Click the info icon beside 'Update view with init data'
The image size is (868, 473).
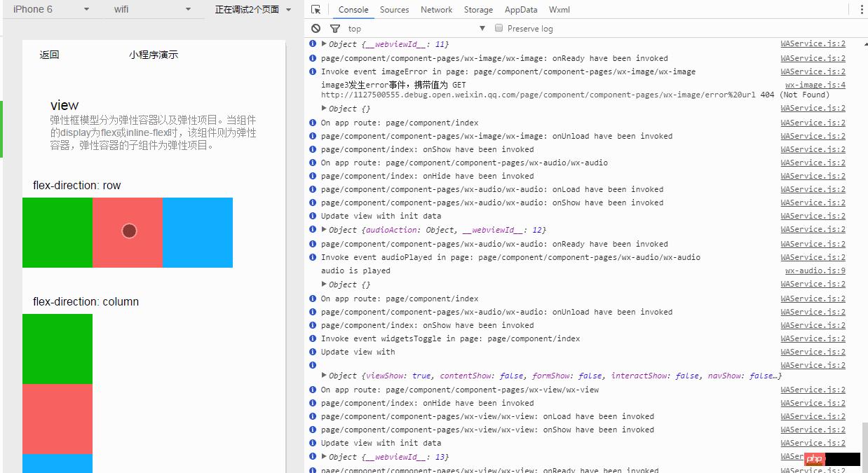(313, 216)
